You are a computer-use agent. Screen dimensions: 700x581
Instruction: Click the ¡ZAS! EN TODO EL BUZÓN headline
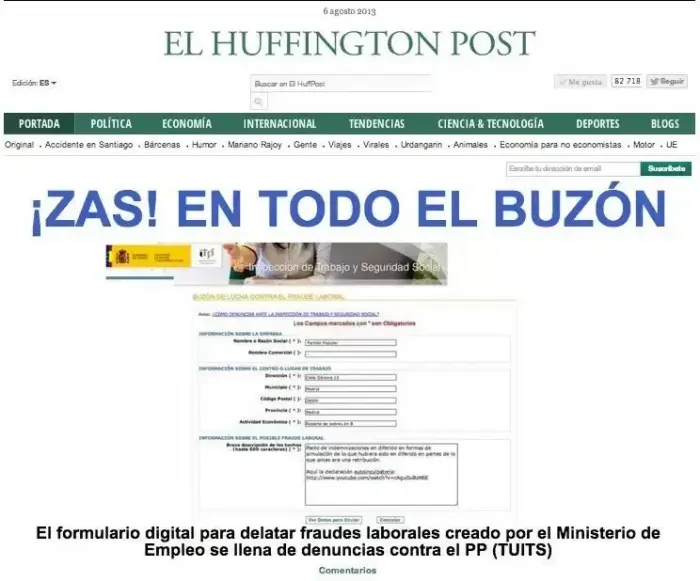pyautogui.click(x=350, y=209)
